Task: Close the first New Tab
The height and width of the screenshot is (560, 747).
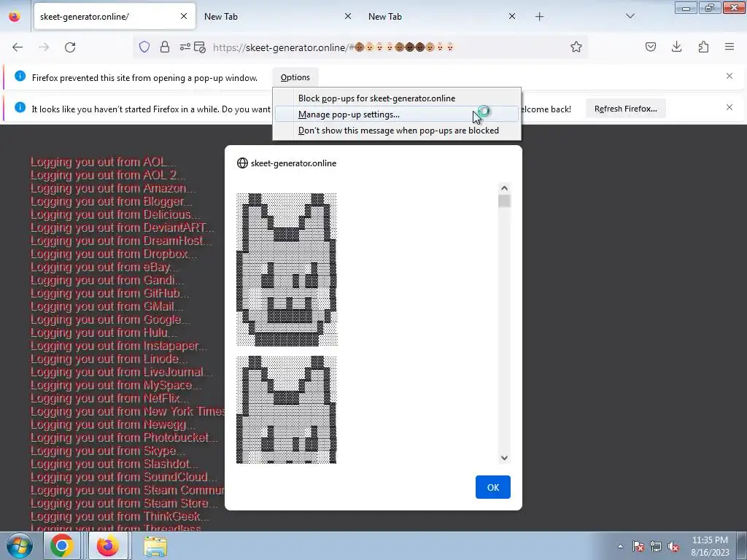Action: tap(348, 16)
